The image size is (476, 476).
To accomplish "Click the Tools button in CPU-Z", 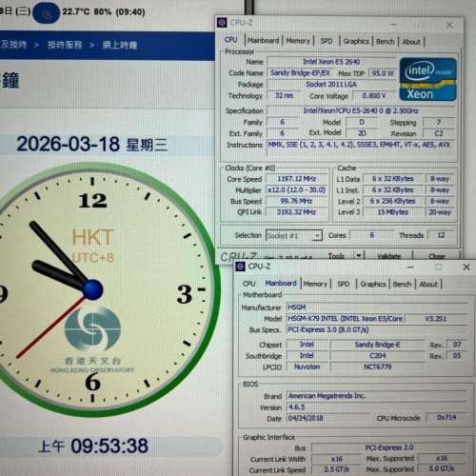I will [336, 256].
